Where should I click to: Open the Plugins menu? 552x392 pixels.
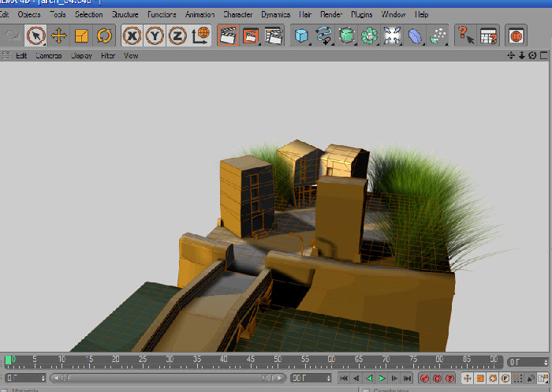[361, 14]
